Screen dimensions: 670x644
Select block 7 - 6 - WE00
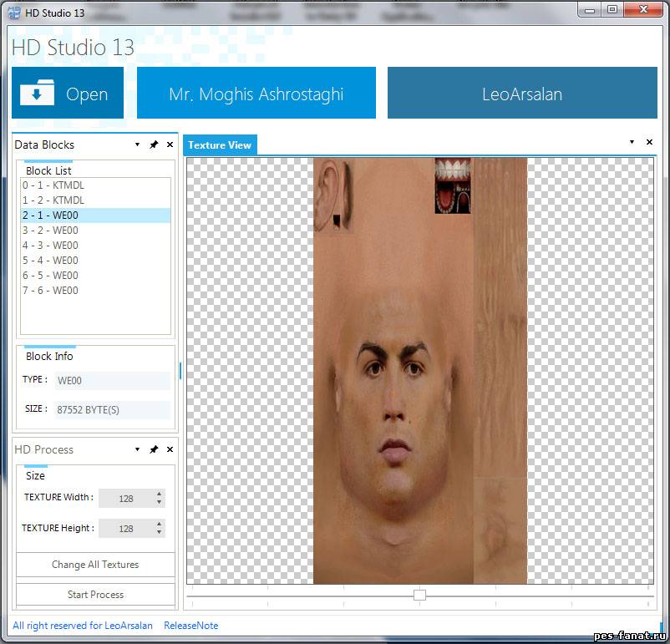pos(50,291)
